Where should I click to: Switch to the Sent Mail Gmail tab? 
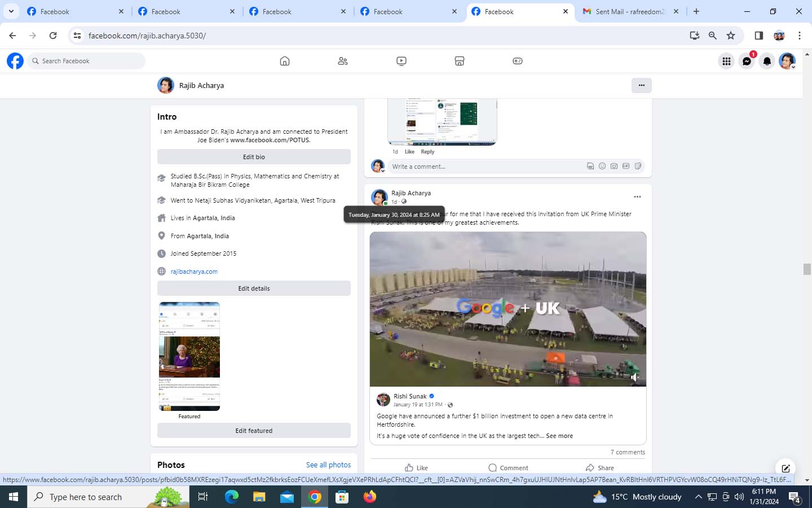point(630,11)
